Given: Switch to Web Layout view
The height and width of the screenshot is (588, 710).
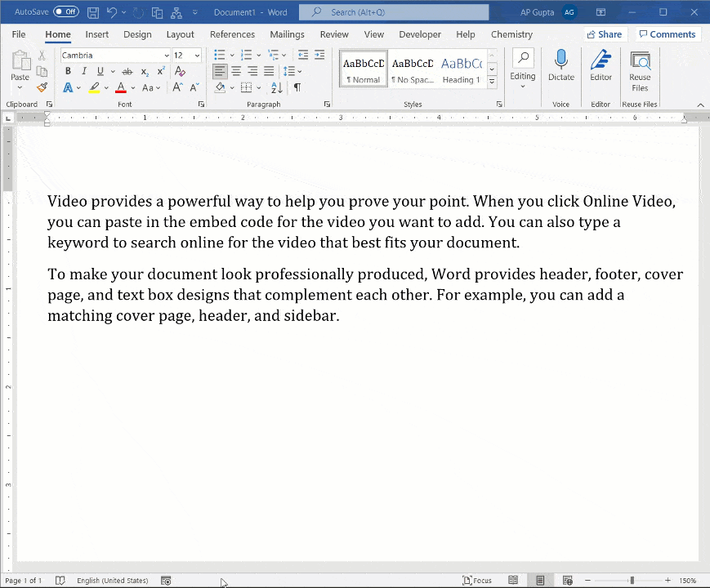Looking at the screenshot, I should (567, 580).
